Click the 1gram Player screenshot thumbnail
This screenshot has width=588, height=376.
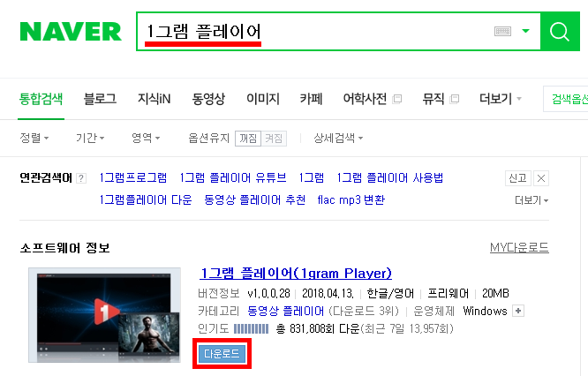[105, 315]
